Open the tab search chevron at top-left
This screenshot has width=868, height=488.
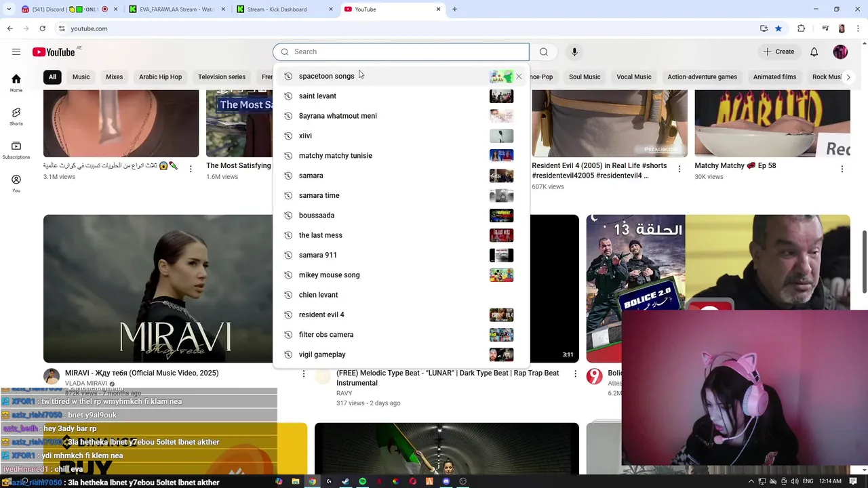[x=7, y=9]
